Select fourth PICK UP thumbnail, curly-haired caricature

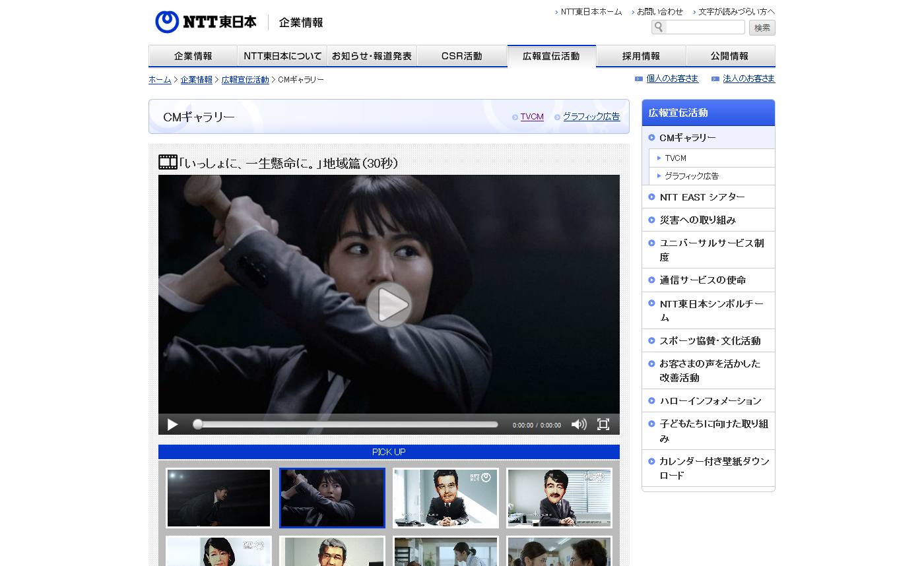pyautogui.click(x=559, y=498)
